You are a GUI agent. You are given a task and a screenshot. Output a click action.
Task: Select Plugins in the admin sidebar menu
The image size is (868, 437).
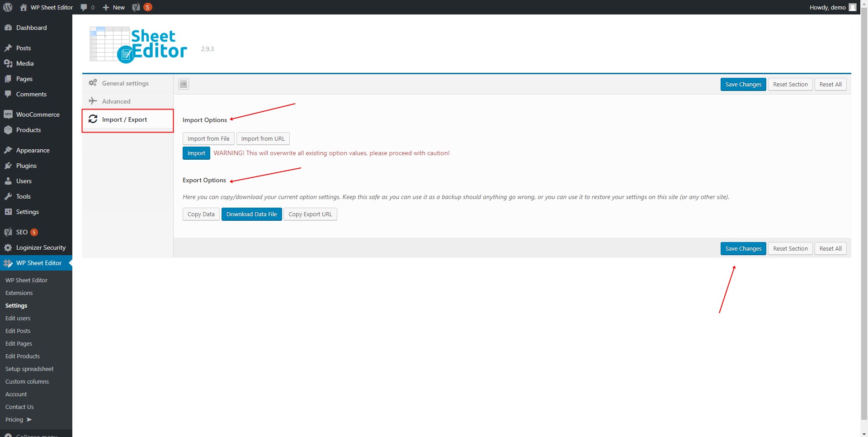(x=26, y=166)
